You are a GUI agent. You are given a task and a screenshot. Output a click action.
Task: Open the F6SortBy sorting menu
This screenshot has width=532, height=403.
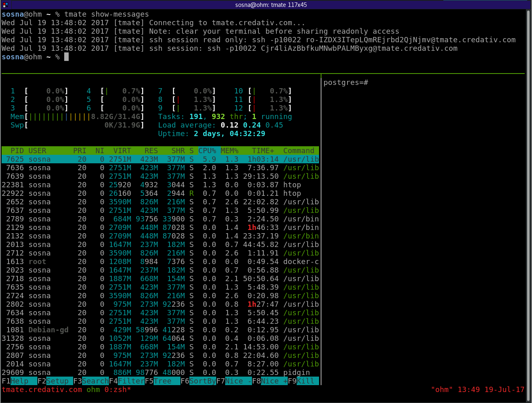tap(199, 381)
